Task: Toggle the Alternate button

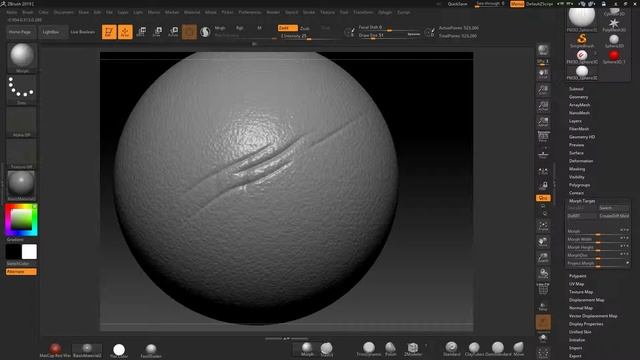Action: [21, 272]
